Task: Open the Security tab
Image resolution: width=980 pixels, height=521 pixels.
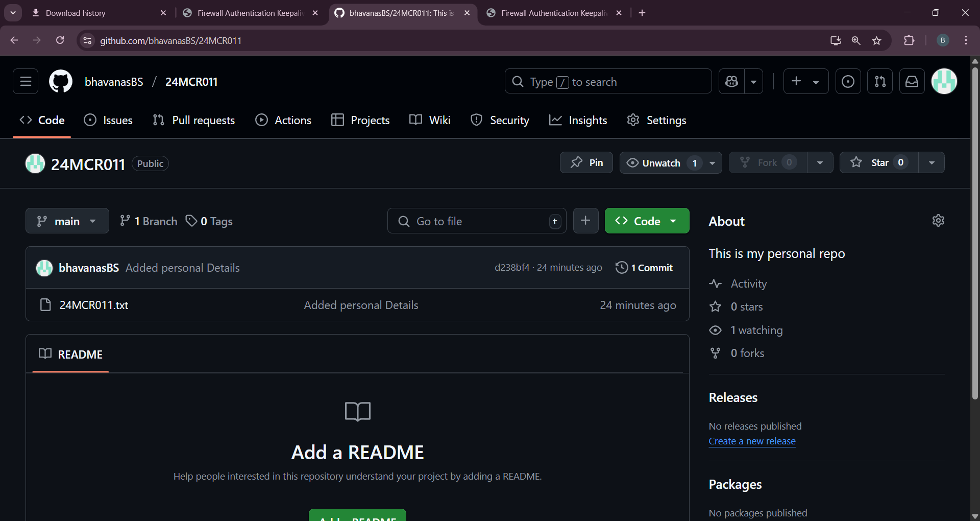Action: point(500,120)
